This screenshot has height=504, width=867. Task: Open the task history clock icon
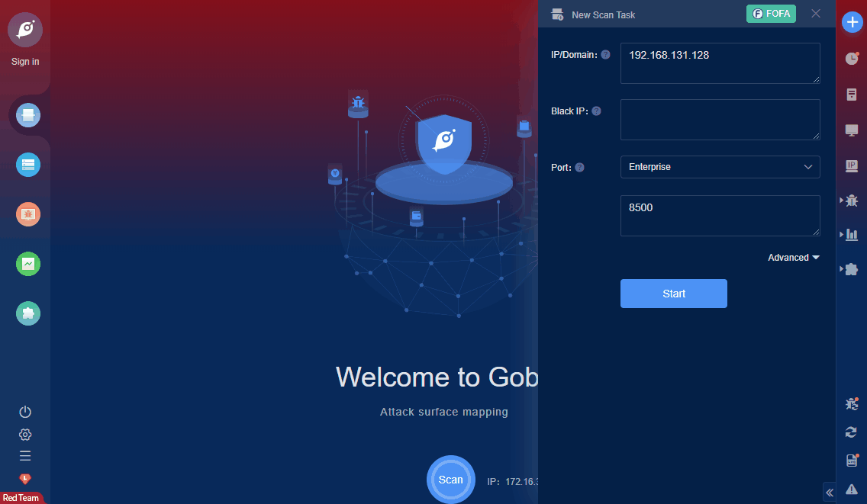tap(852, 58)
